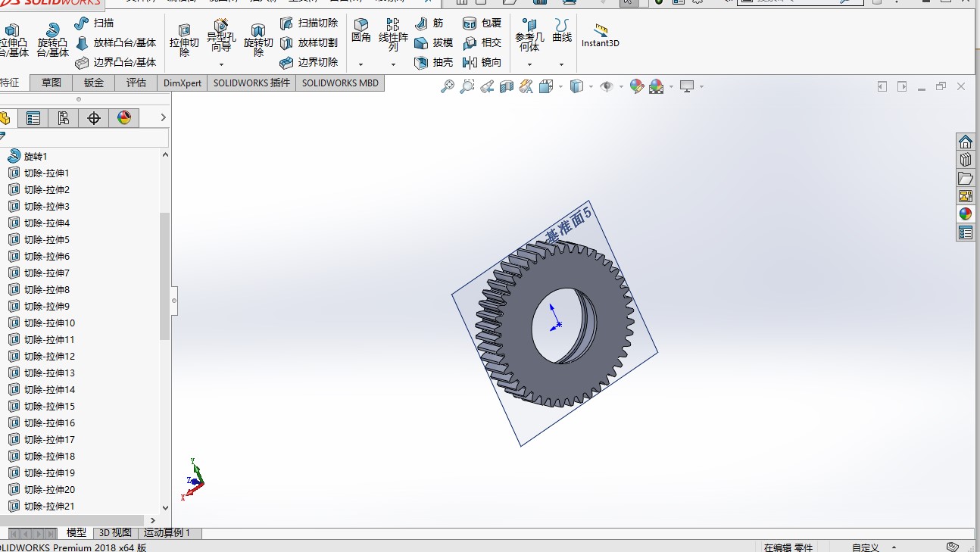Expand the View Orientation dropdown

pyautogui.click(x=560, y=86)
